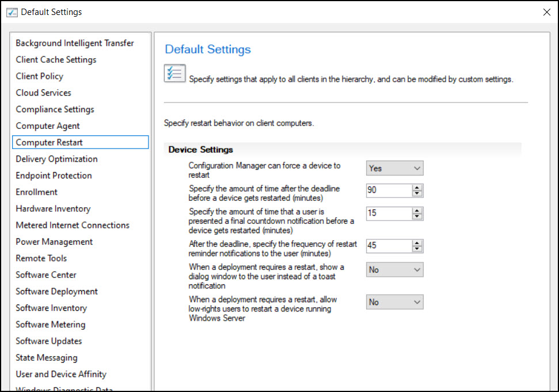Click the final countdown field showing 15

coord(389,213)
